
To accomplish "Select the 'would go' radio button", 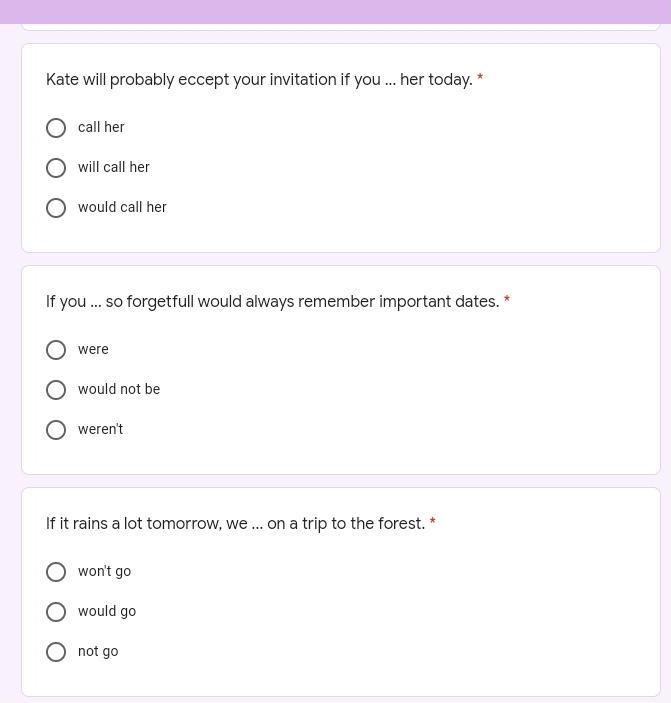I will pyautogui.click(x=56, y=612).
